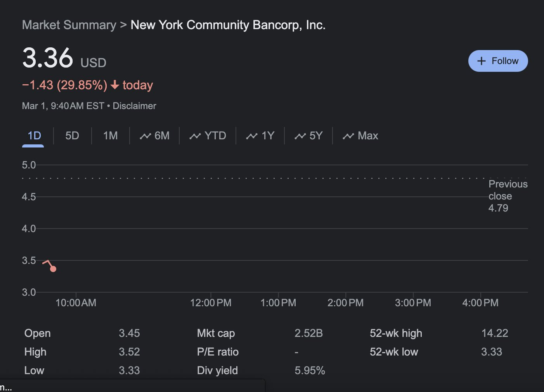Image resolution: width=544 pixels, height=392 pixels.
Task: Click the plus icon in Follow button
Action: (x=481, y=61)
